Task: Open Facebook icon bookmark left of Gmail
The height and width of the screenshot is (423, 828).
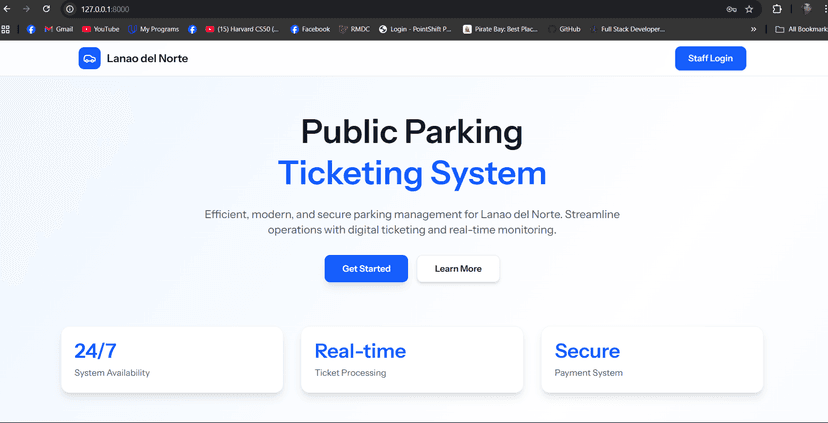Action: [x=31, y=30]
